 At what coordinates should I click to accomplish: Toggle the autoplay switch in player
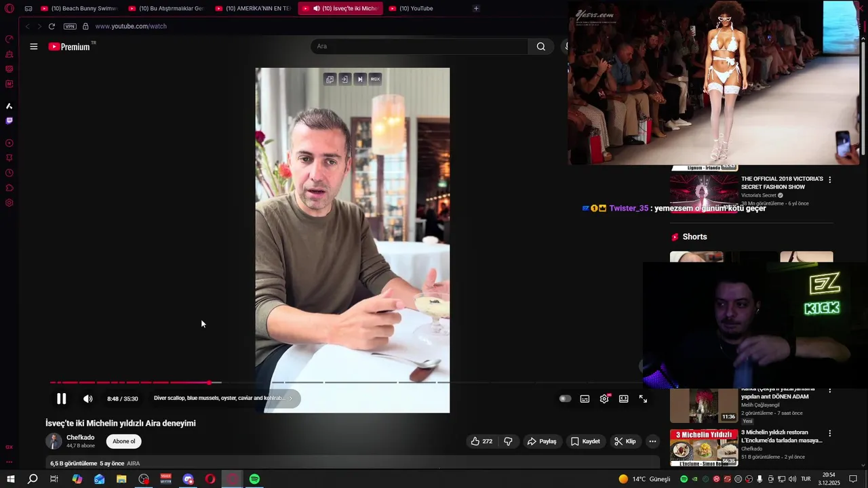[x=565, y=399]
